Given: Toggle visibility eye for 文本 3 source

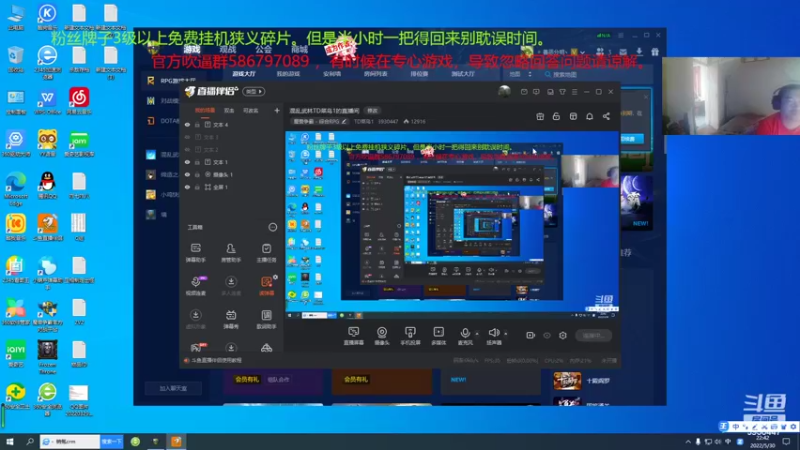Looking at the screenshot, I should tap(187, 137).
